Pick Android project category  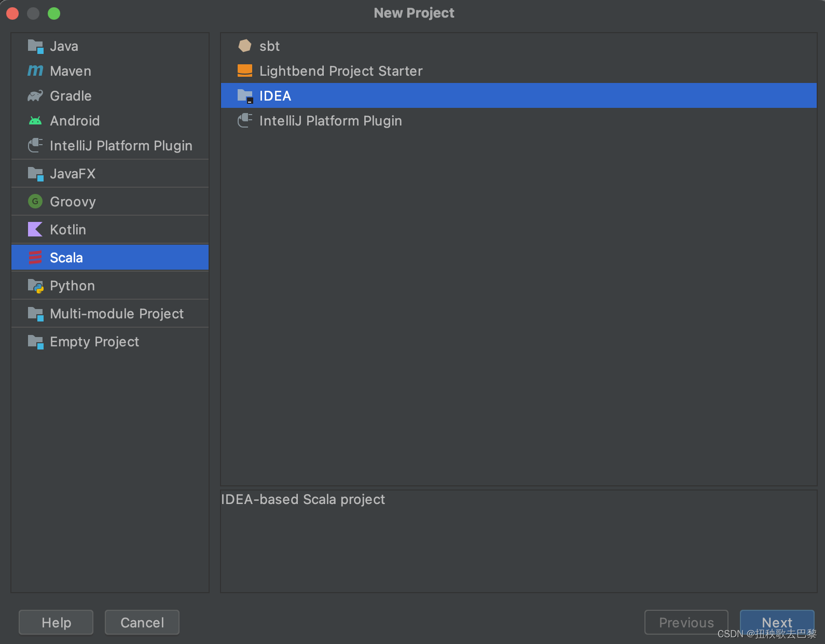click(110, 121)
